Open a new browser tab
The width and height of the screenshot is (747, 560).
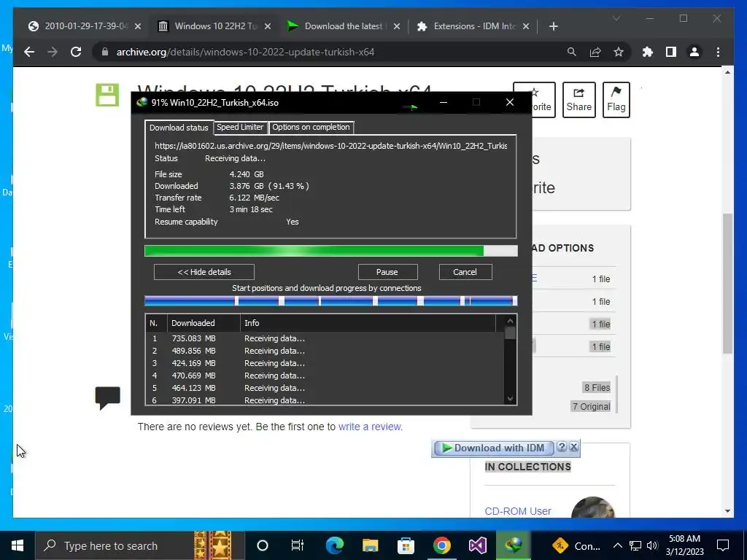click(553, 26)
